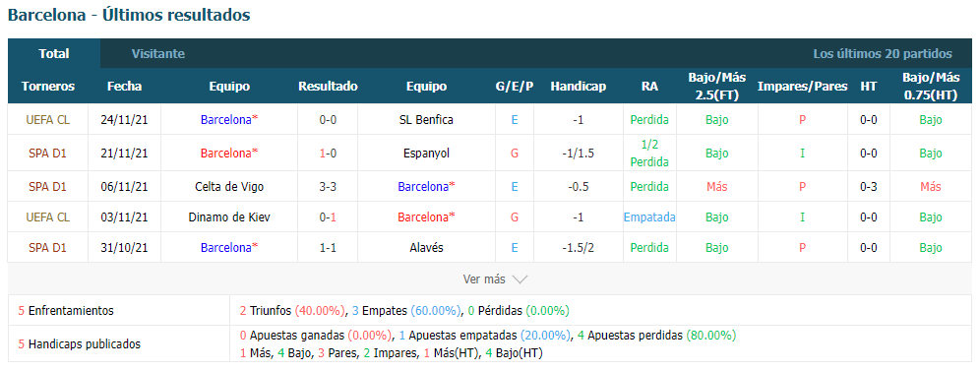Image resolution: width=980 pixels, height=371 pixels.
Task: Open Barcelona link in the 31/10/21 row
Action: pos(229,247)
